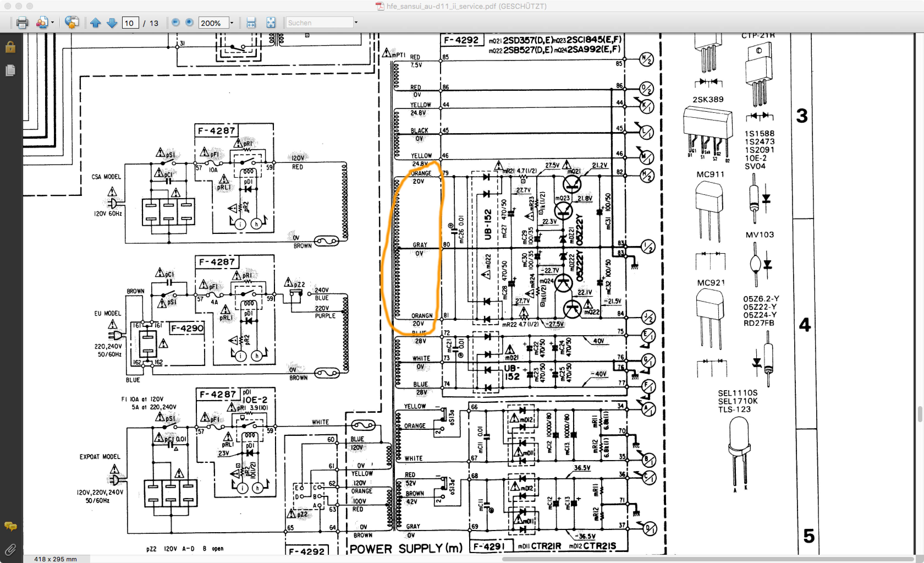Image resolution: width=924 pixels, height=563 pixels.
Task: Click the EXPOAT MODEL label
Action: [100, 457]
